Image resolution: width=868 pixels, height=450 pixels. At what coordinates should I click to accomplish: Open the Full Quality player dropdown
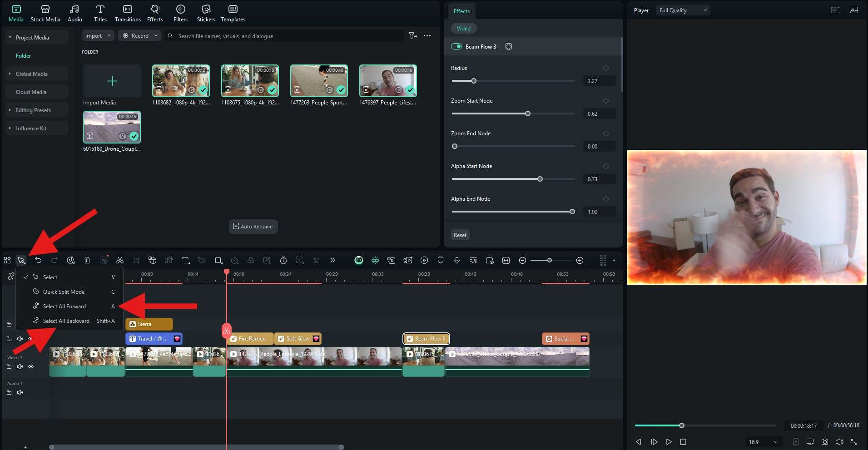(683, 10)
